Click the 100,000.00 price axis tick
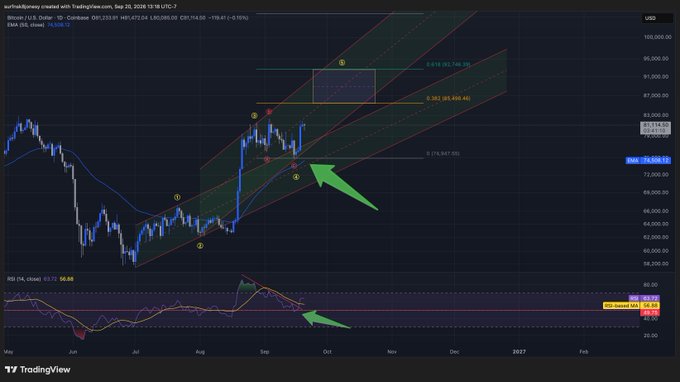This screenshot has width=680, height=382. coord(658,37)
